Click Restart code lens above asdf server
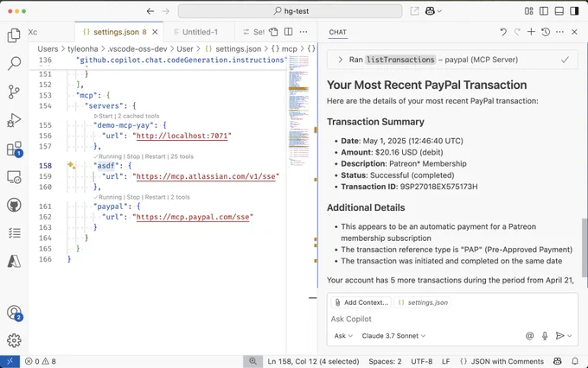The height and width of the screenshot is (368, 588). (x=155, y=156)
